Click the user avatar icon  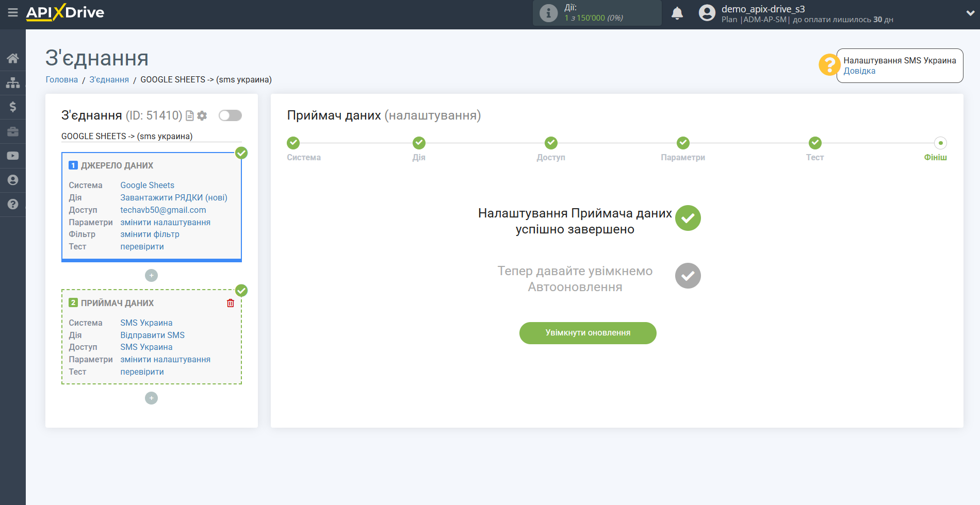pos(707,13)
